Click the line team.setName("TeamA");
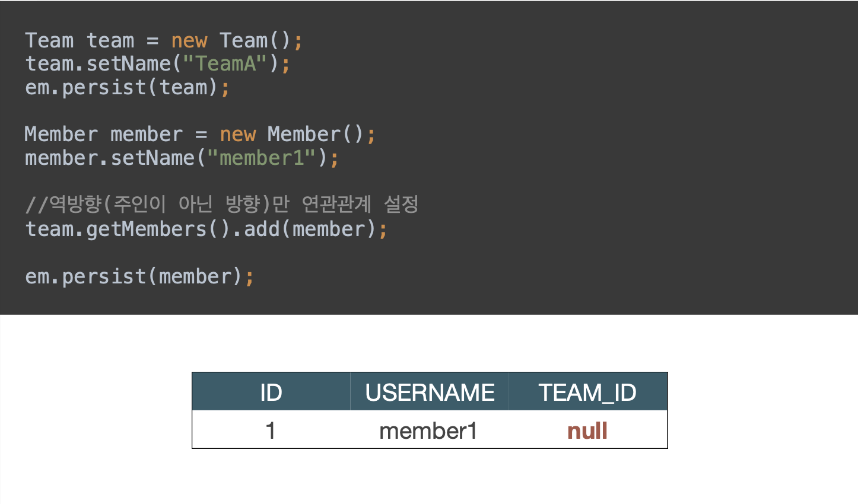 pyautogui.click(x=158, y=63)
